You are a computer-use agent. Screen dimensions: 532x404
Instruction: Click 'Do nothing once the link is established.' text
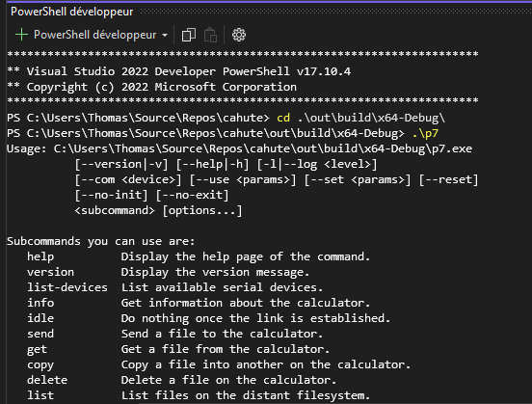[x=255, y=318]
